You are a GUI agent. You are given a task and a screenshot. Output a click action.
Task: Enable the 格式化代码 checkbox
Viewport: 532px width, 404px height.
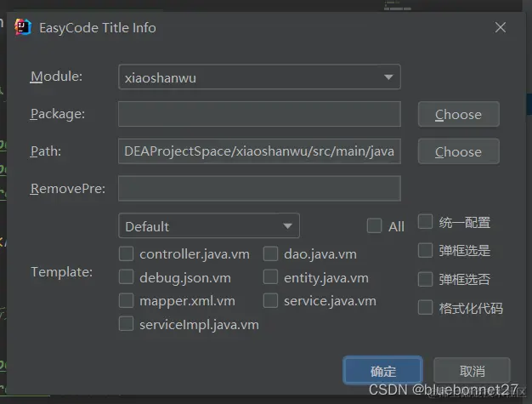click(x=425, y=307)
